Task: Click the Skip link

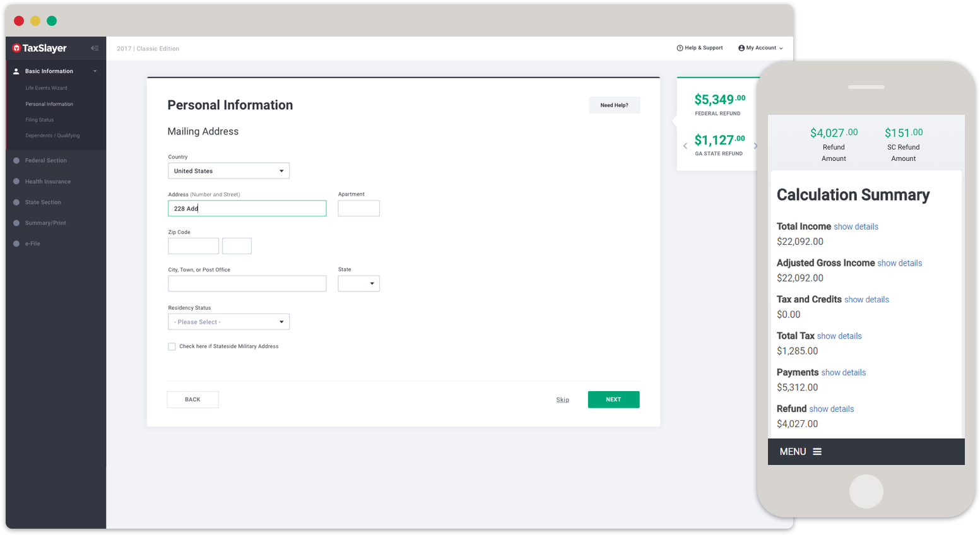Action: 562,399
